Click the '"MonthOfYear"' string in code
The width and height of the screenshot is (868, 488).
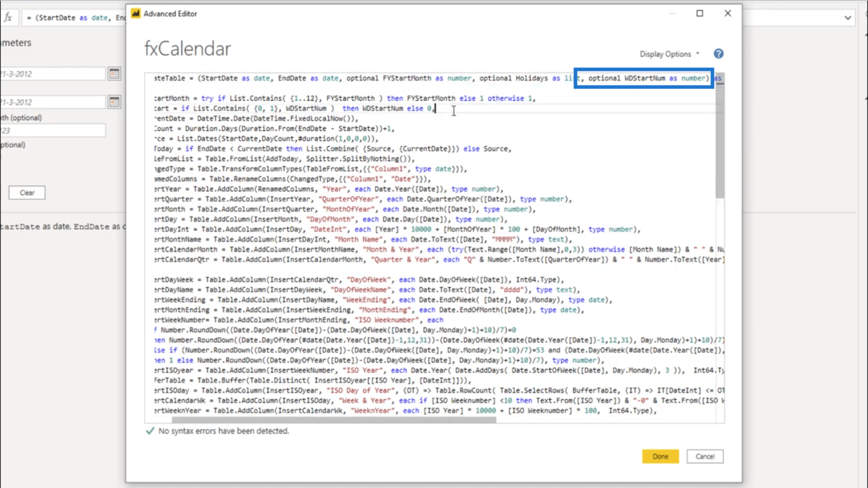(x=348, y=209)
